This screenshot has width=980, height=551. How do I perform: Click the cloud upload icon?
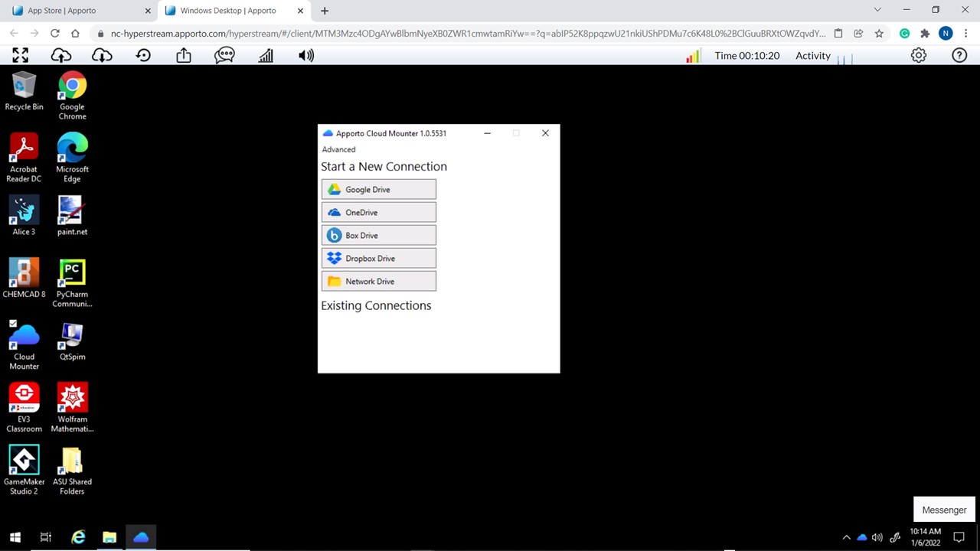[61, 55]
